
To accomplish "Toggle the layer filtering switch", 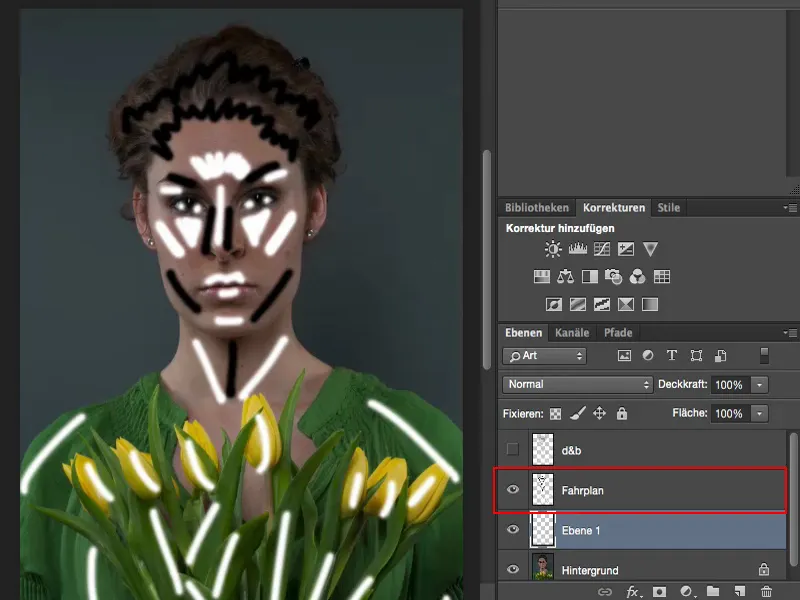I will click(x=764, y=356).
